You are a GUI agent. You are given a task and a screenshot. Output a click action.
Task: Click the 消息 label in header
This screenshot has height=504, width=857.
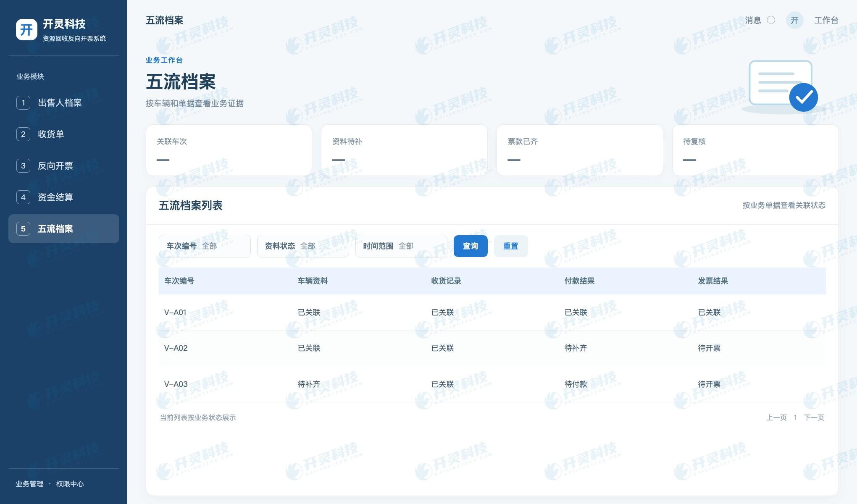(753, 20)
